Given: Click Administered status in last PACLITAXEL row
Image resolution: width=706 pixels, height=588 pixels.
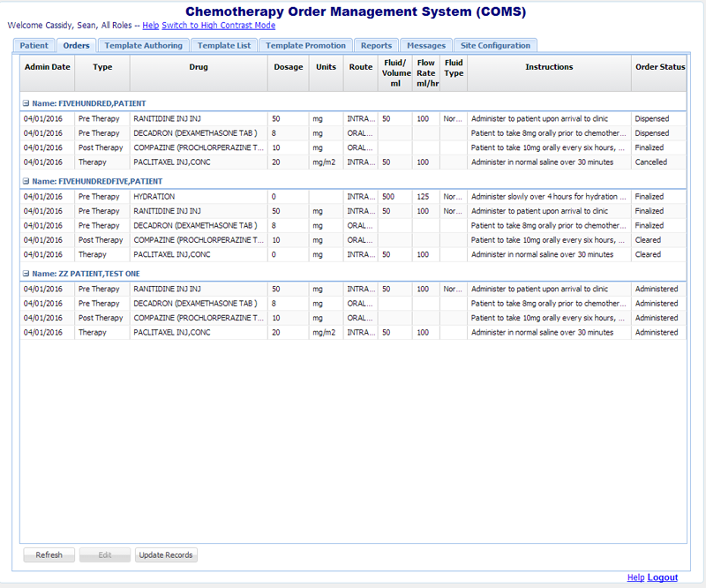Looking at the screenshot, I should tap(658, 333).
